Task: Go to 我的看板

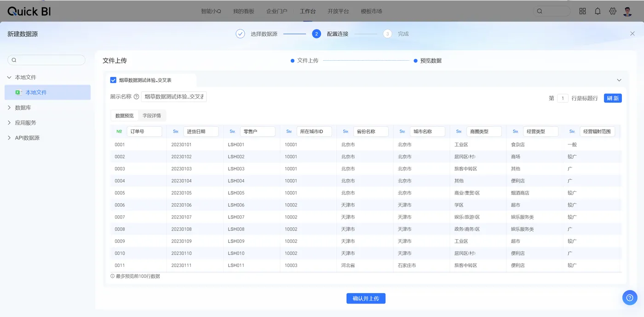Action: pyautogui.click(x=244, y=11)
